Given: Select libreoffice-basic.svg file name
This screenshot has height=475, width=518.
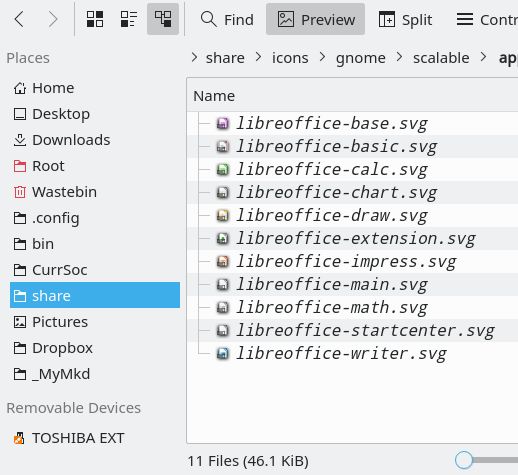Looking at the screenshot, I should pyautogui.click(x=337, y=147).
